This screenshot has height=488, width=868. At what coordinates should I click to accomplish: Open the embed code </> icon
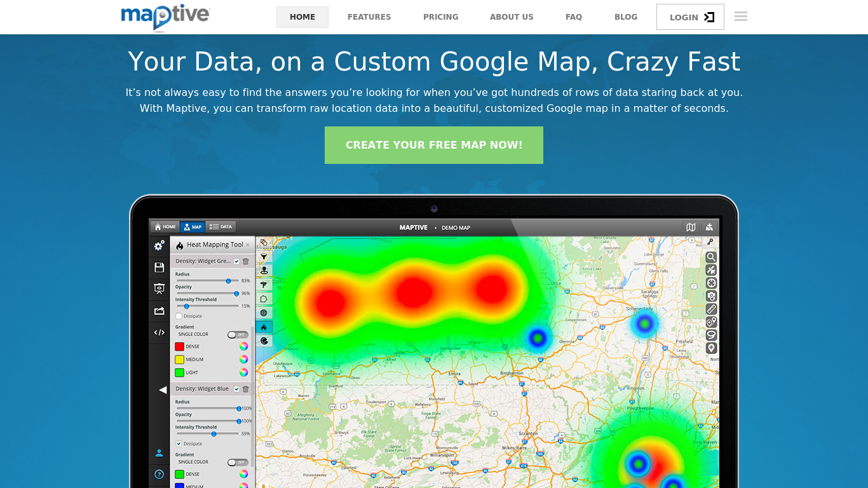tap(159, 332)
